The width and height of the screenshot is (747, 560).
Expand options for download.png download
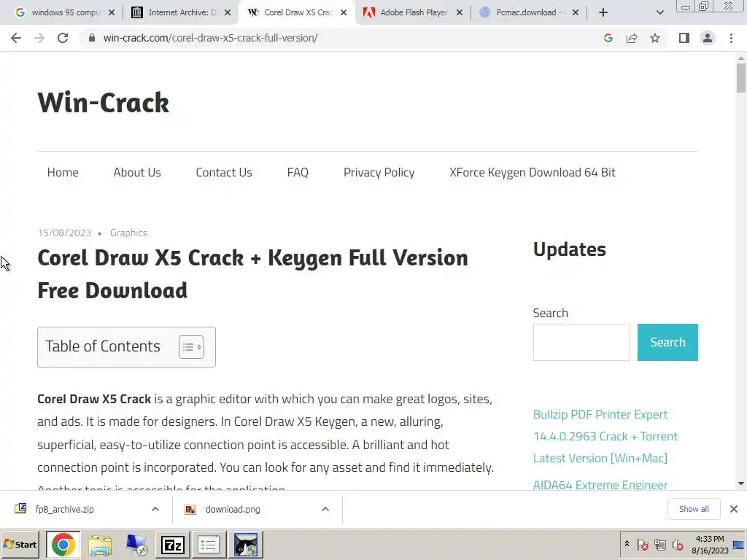pos(325,509)
